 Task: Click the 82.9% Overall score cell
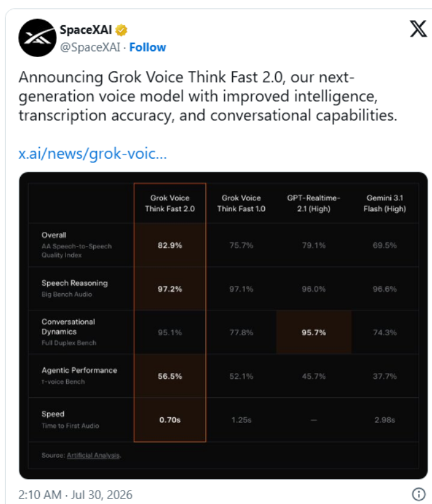170,245
